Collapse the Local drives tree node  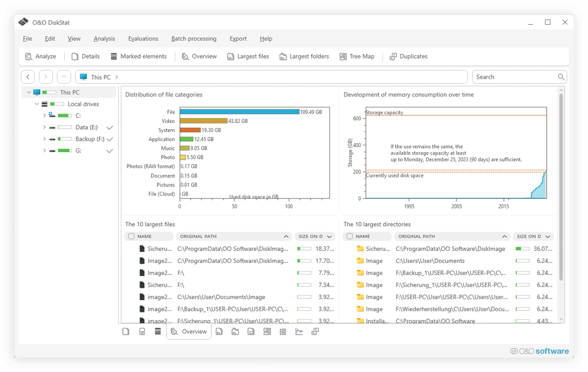[x=37, y=104]
